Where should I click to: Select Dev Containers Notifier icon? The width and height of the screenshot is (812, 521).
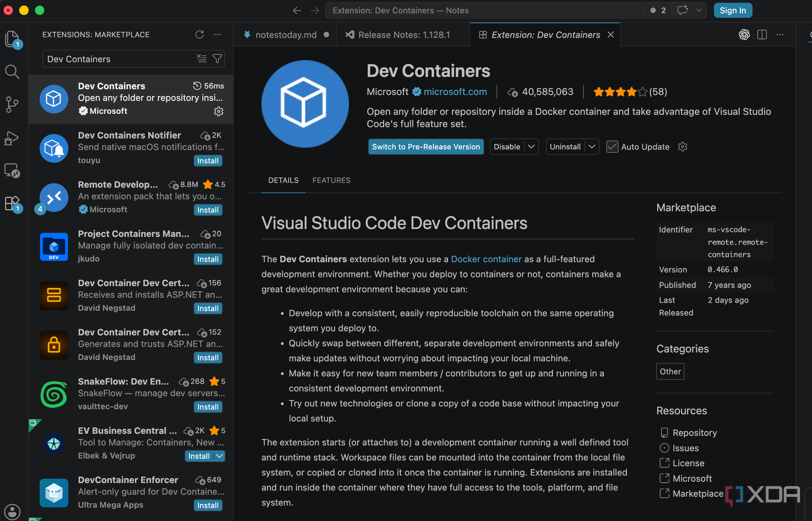point(54,148)
